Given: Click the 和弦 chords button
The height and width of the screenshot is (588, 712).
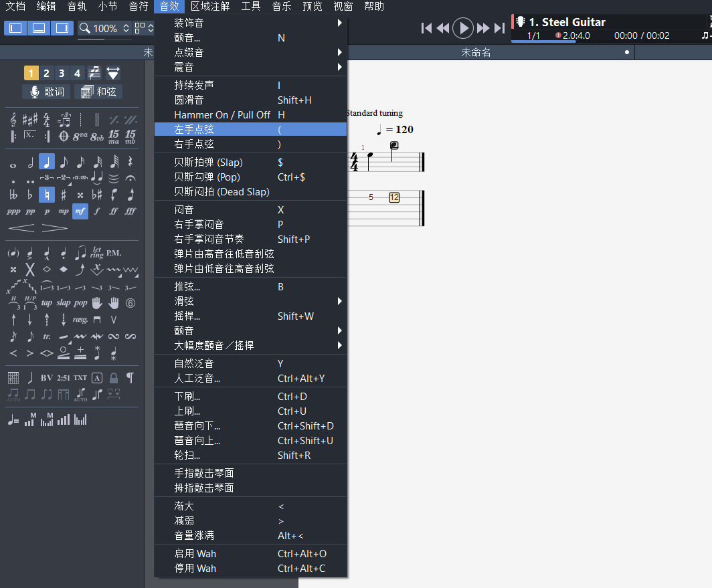Looking at the screenshot, I should [x=98, y=92].
